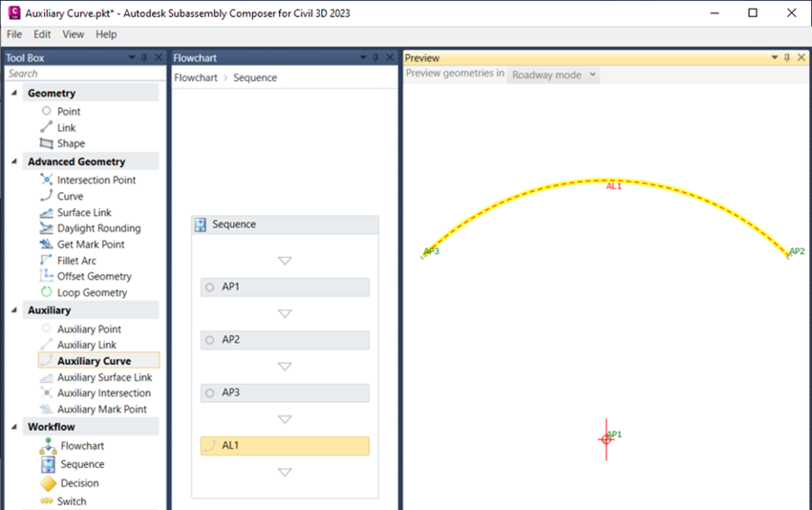Select the Shape tool icon
Screen dimensions: 812x510
coord(47,143)
